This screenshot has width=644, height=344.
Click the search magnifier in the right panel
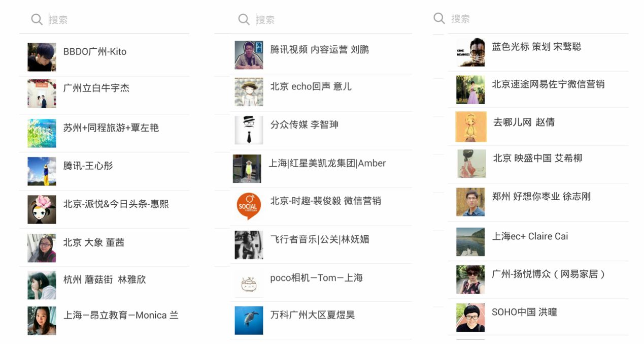pos(439,18)
